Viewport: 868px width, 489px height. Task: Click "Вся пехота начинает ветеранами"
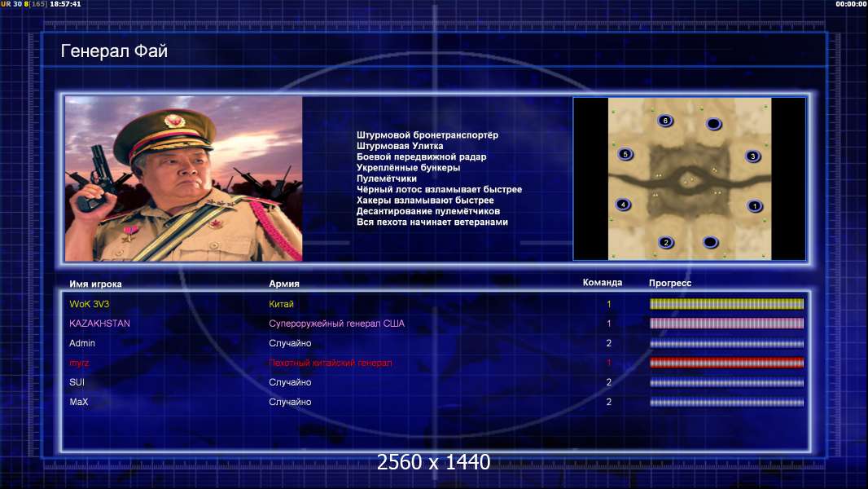tap(432, 222)
